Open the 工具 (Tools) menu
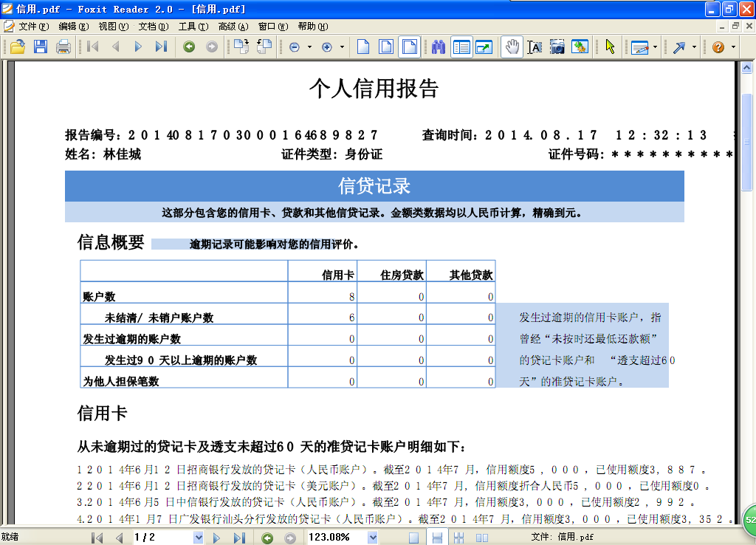Viewport: 756px width, 545px height. tap(192, 26)
